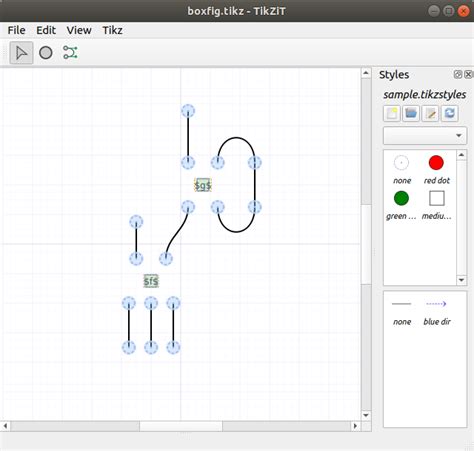Pick the Add Edge tool
The image size is (474, 451).
point(70,53)
